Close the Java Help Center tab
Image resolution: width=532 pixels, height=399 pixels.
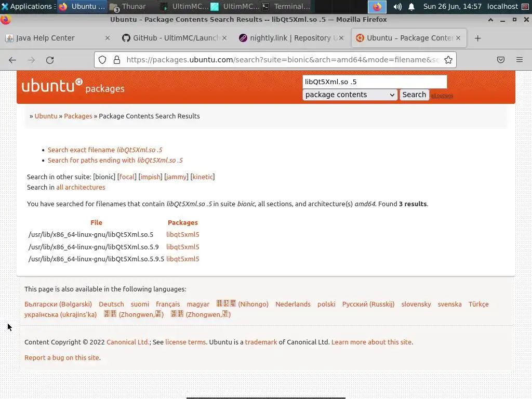[107, 38]
